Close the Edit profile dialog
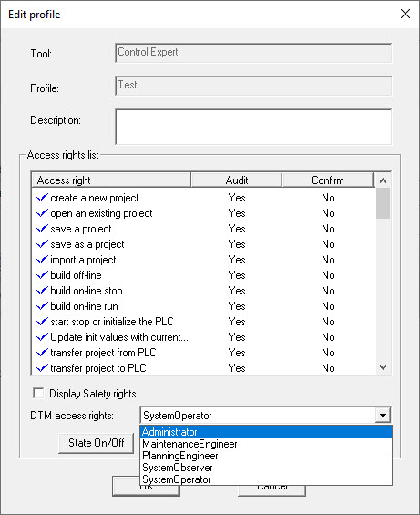Viewport: 420px width, 515px height. click(x=405, y=14)
